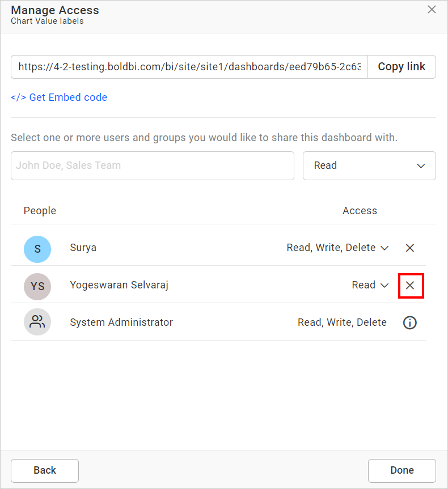The image size is (448, 489).
Task: Click the Copy link button
Action: [401, 66]
